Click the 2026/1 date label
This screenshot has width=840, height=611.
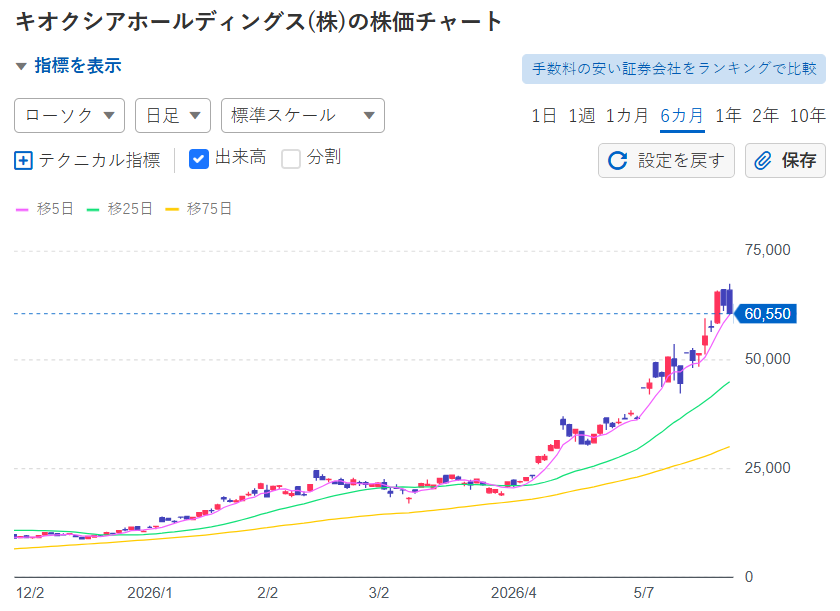tap(149, 593)
